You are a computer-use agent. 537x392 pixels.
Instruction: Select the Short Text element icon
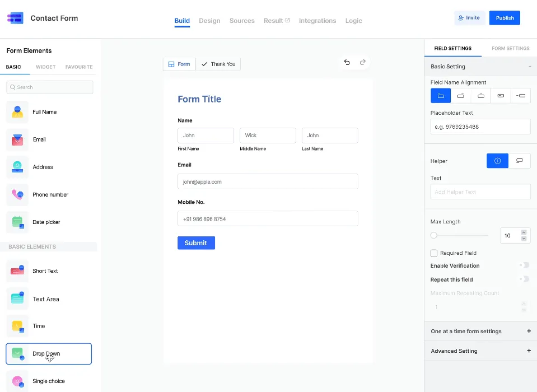click(17, 271)
